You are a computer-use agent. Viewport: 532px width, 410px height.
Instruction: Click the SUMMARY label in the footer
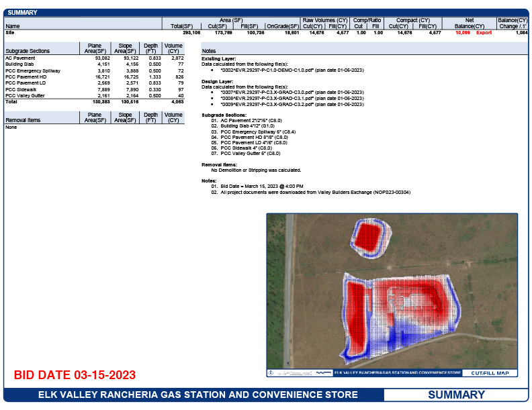click(x=456, y=395)
